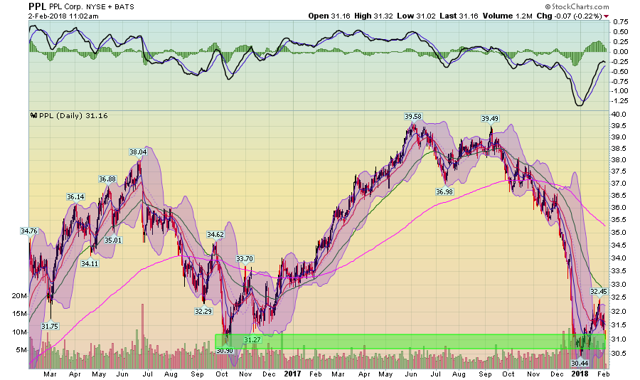Click the 31.75 price label
The image size is (640, 380).
point(50,327)
